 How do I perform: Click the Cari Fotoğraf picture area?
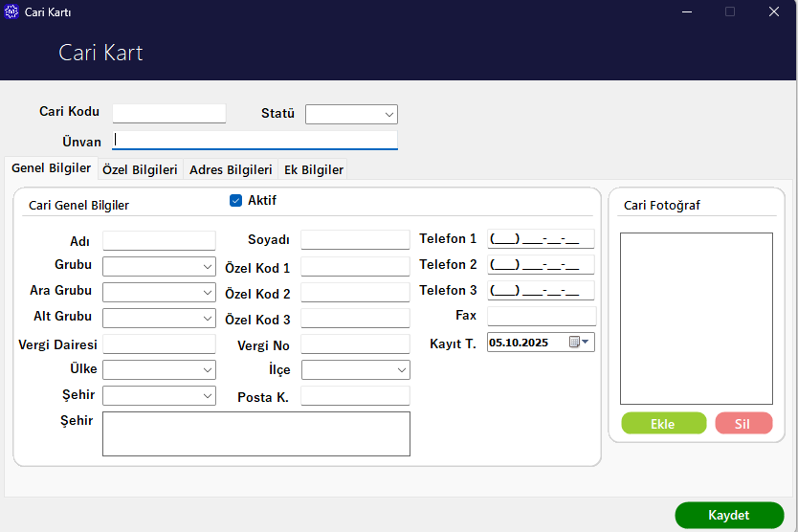[696, 318]
